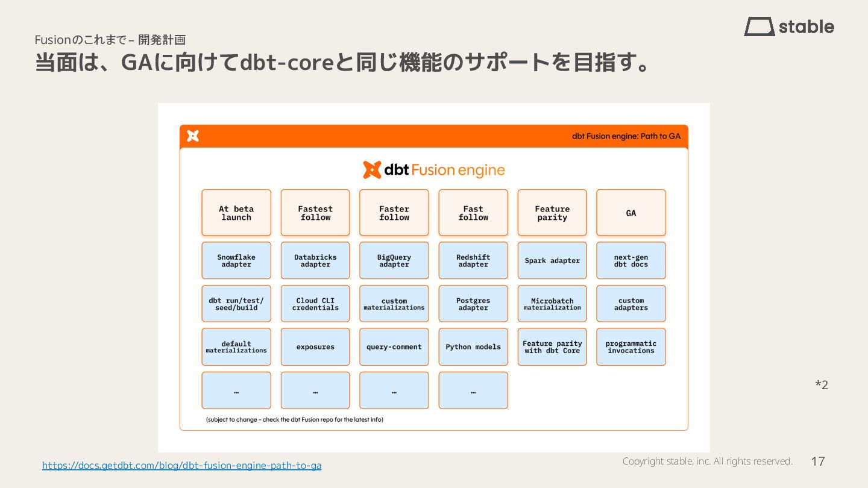Click the 'exposures' box
The width and height of the screenshot is (868, 488).
pyautogui.click(x=315, y=347)
